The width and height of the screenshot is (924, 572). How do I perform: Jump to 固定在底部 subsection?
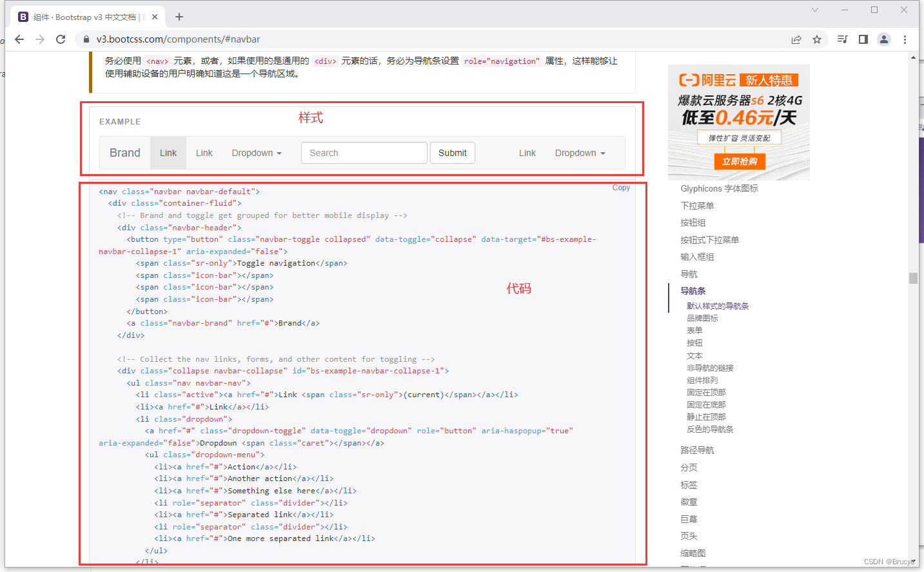[706, 405]
